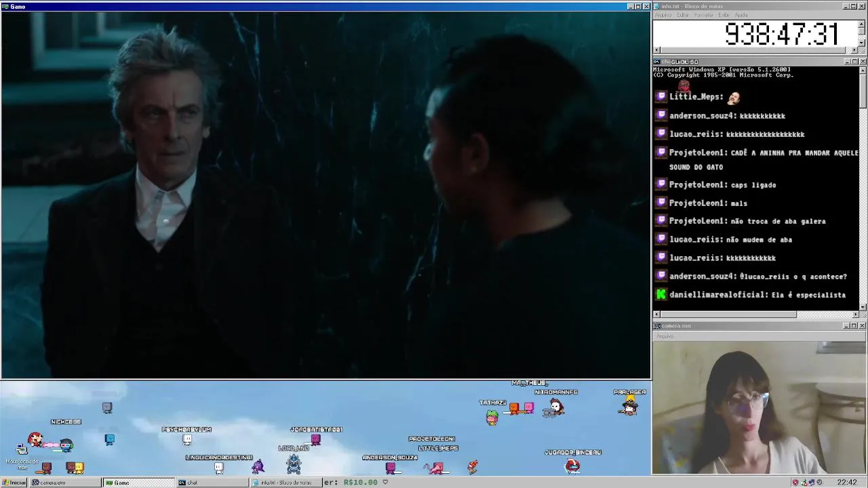Image resolution: width=868 pixels, height=488 pixels.
Task: Click NITROMANNFS avatar character
Action: pos(555,407)
